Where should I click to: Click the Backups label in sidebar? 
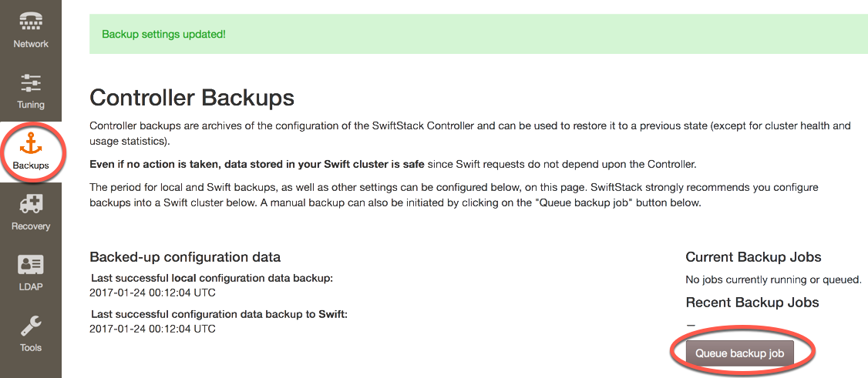pyautogui.click(x=30, y=166)
